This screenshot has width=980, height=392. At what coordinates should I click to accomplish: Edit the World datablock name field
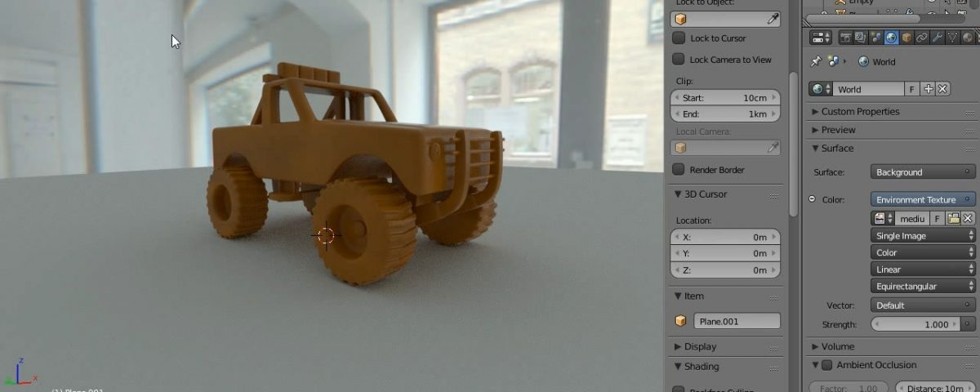tap(869, 89)
